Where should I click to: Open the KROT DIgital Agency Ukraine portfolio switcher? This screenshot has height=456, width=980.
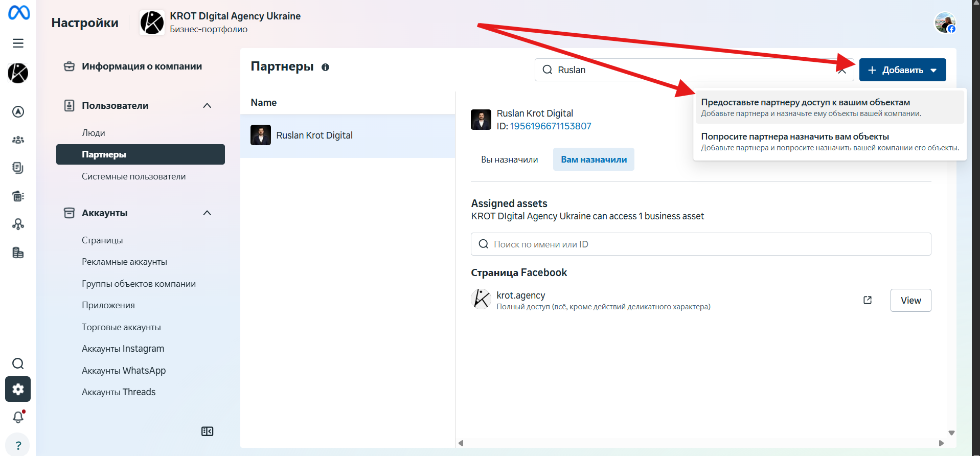pyautogui.click(x=220, y=22)
